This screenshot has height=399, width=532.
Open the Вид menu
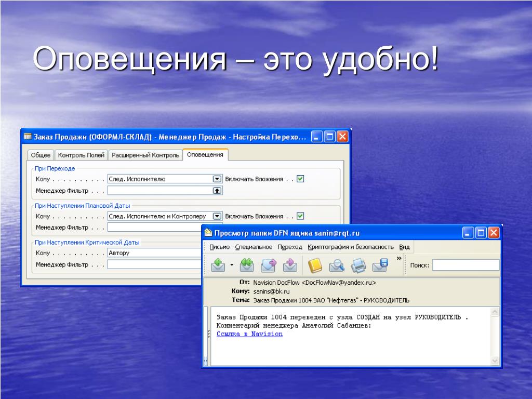pyautogui.click(x=404, y=247)
